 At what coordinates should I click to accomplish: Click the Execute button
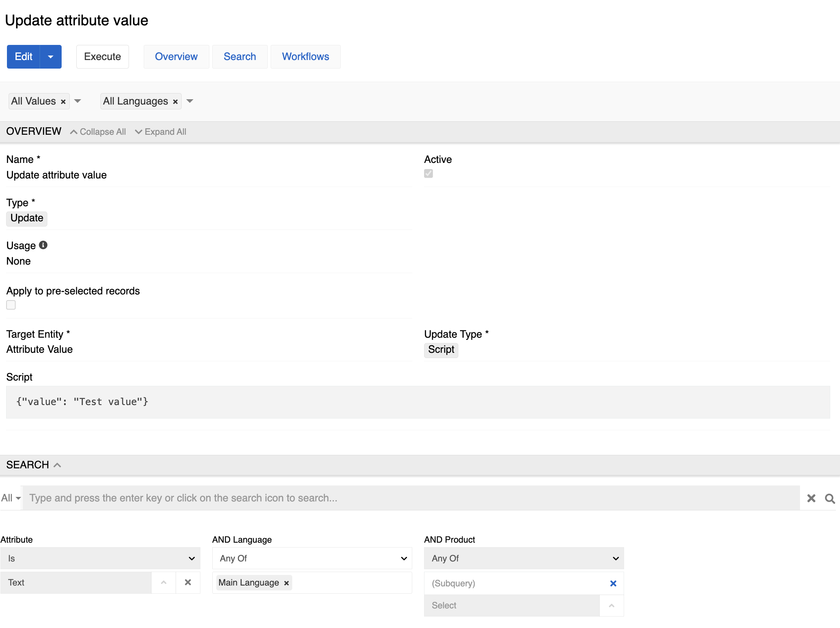(x=102, y=57)
